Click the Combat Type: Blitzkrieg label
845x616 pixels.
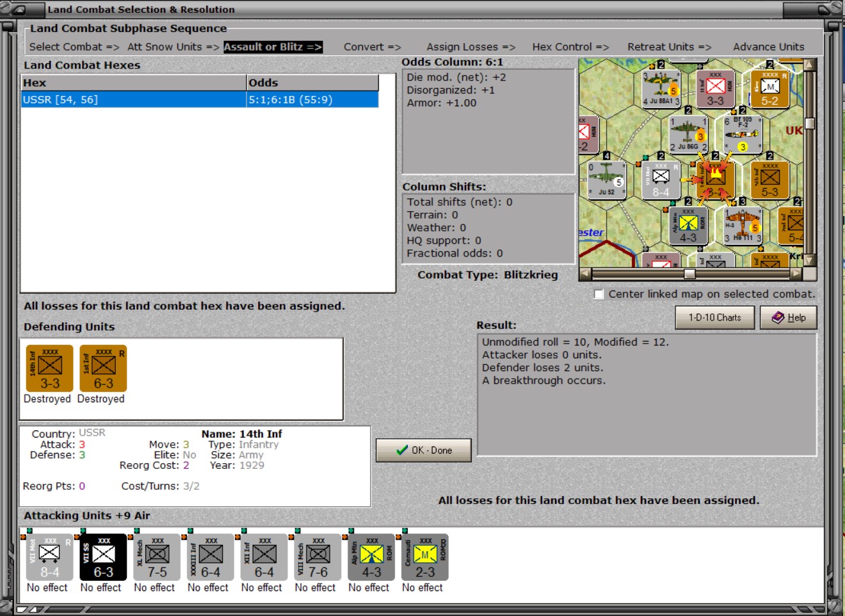coord(488,274)
